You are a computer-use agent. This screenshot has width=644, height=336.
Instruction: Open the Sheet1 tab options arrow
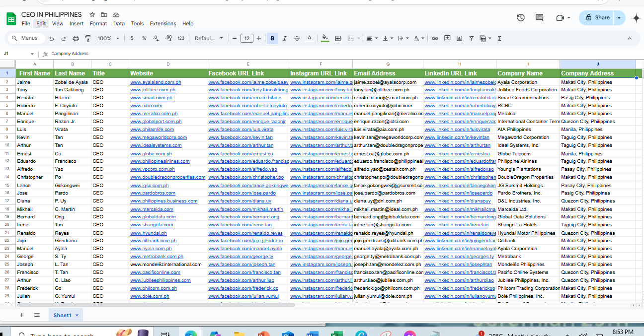[x=77, y=315]
